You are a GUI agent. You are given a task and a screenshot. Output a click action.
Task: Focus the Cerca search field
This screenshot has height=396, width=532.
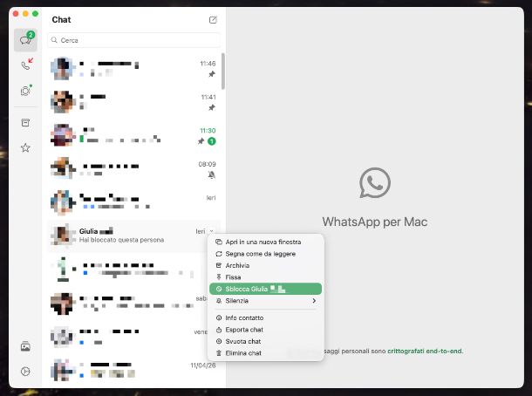pos(134,40)
